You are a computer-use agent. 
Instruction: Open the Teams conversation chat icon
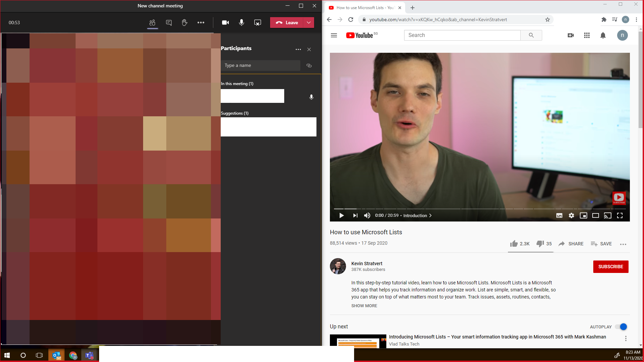click(x=169, y=23)
